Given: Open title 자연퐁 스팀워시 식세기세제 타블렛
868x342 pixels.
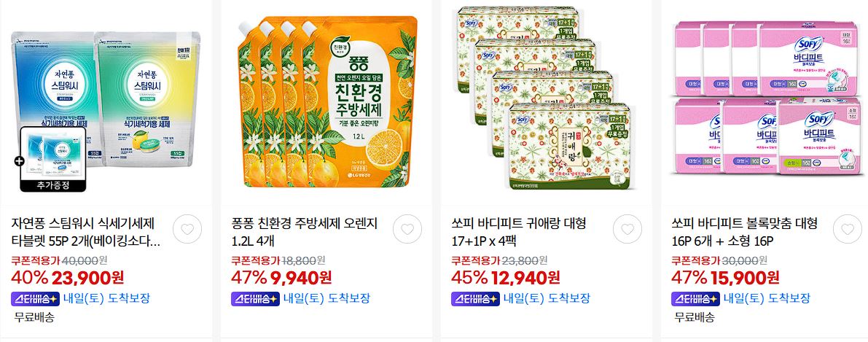Looking at the screenshot, I should (x=86, y=233).
